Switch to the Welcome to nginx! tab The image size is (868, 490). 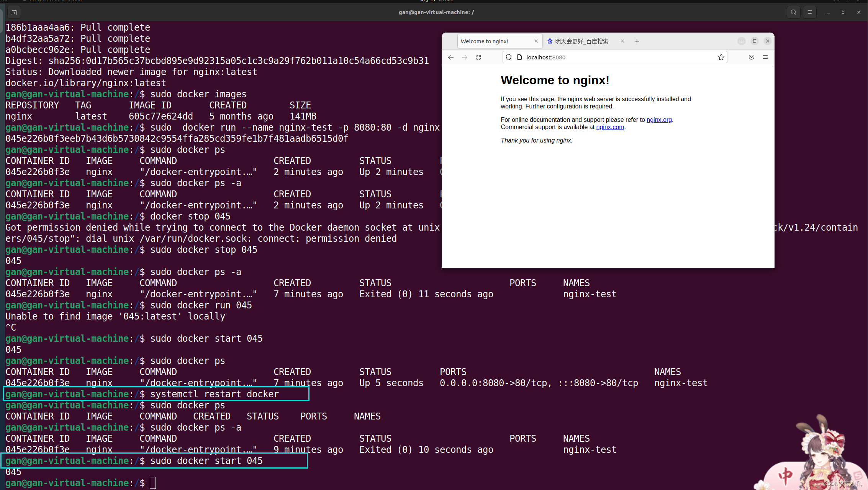pos(500,41)
